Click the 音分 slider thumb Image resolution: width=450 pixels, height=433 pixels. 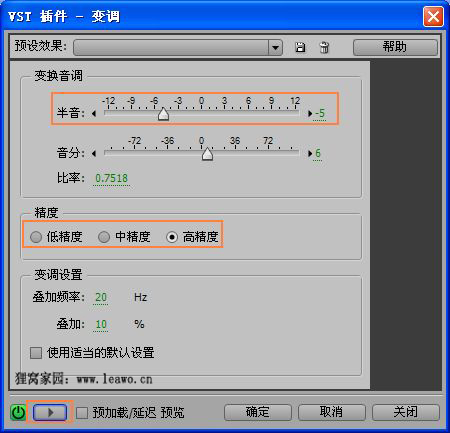click(x=207, y=154)
